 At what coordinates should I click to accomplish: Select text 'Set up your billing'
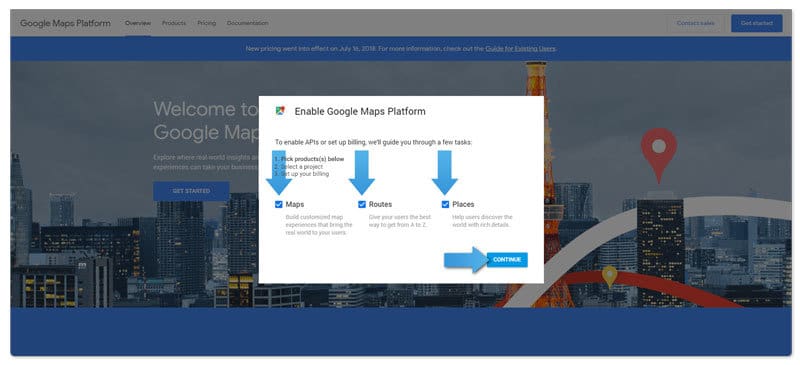click(305, 174)
